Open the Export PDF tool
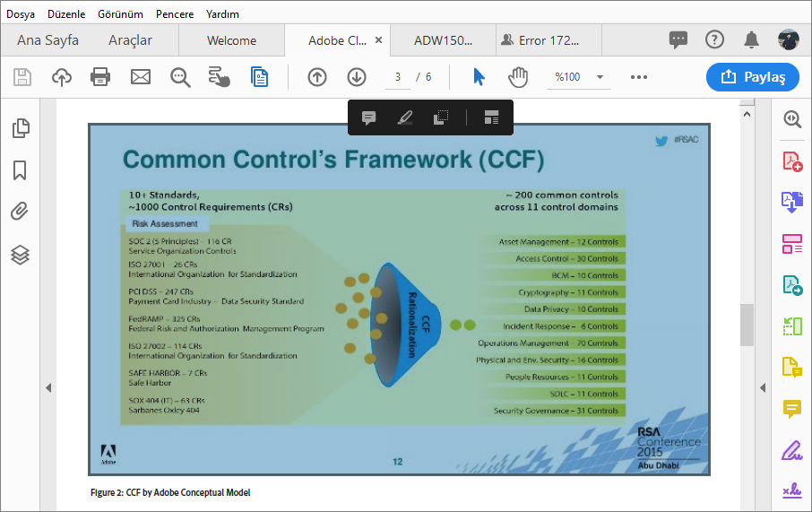The height and width of the screenshot is (512, 812). coord(792,285)
